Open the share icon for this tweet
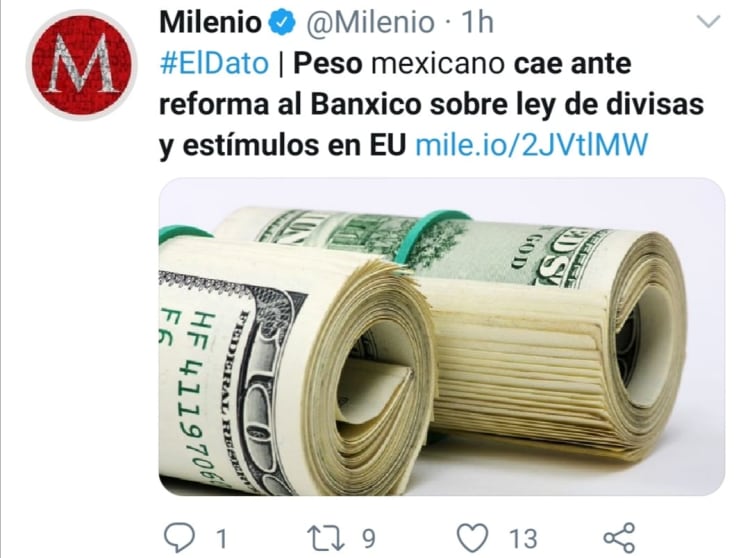Image resolution: width=750 pixels, height=558 pixels. click(619, 538)
